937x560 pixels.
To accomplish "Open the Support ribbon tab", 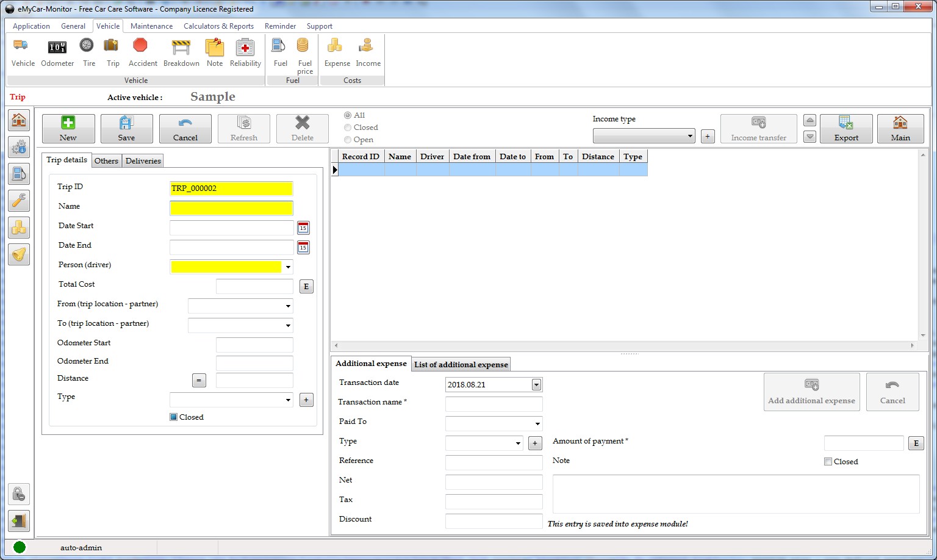I will coord(320,26).
